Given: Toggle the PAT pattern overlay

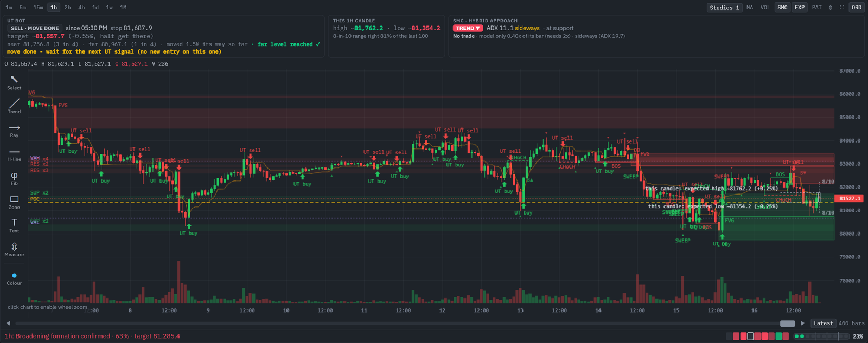Looking at the screenshot, I should [x=817, y=8].
